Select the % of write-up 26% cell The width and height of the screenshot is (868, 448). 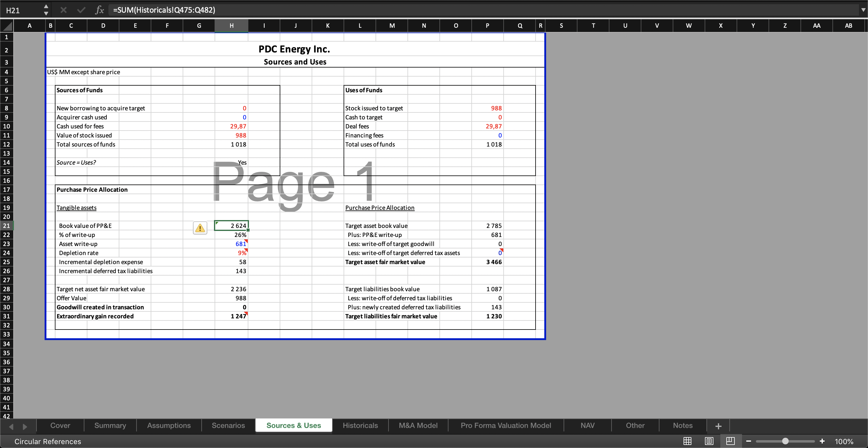[x=231, y=235]
